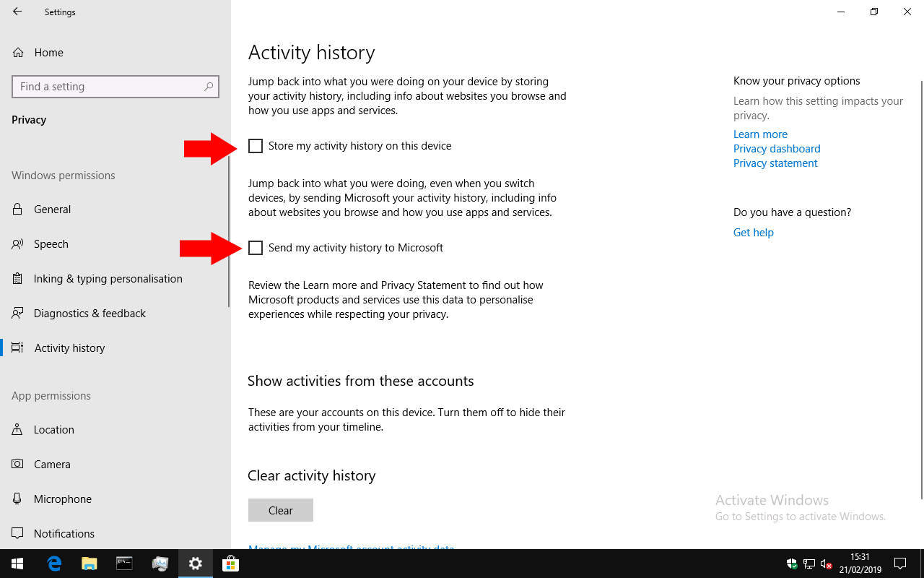Open the Microsoft Store taskbar icon
This screenshot has width=924, height=578.
click(x=230, y=564)
